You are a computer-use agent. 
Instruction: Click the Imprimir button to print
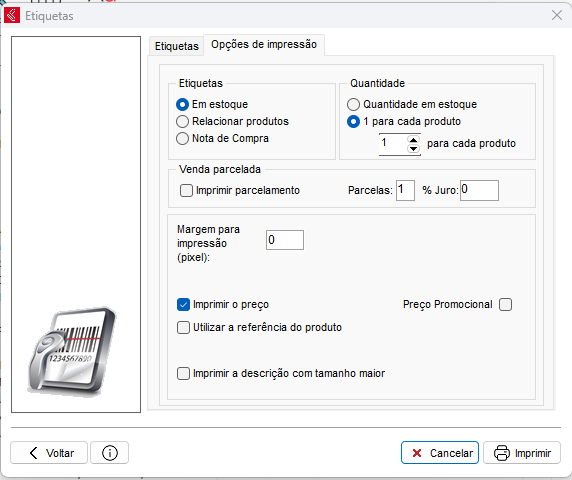(x=522, y=453)
